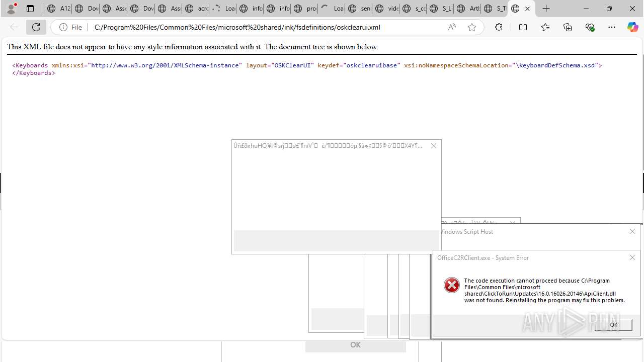Click the address bar URL field
The height and width of the screenshot is (362, 644).
(267, 27)
